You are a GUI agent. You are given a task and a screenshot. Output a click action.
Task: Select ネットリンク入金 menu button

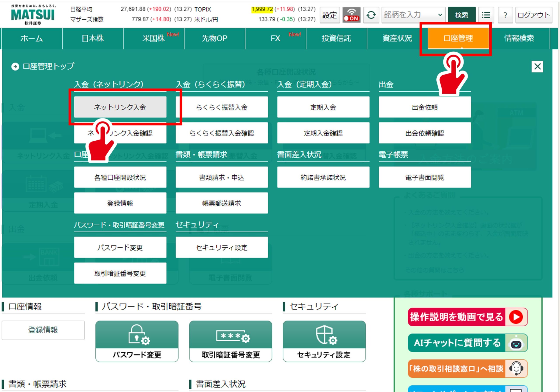point(120,107)
